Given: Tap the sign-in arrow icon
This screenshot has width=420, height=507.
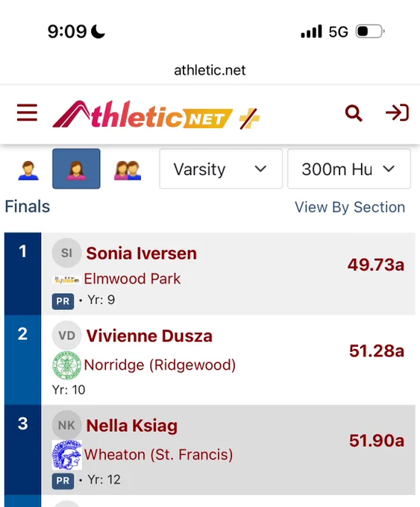Looking at the screenshot, I should pyautogui.click(x=398, y=113).
